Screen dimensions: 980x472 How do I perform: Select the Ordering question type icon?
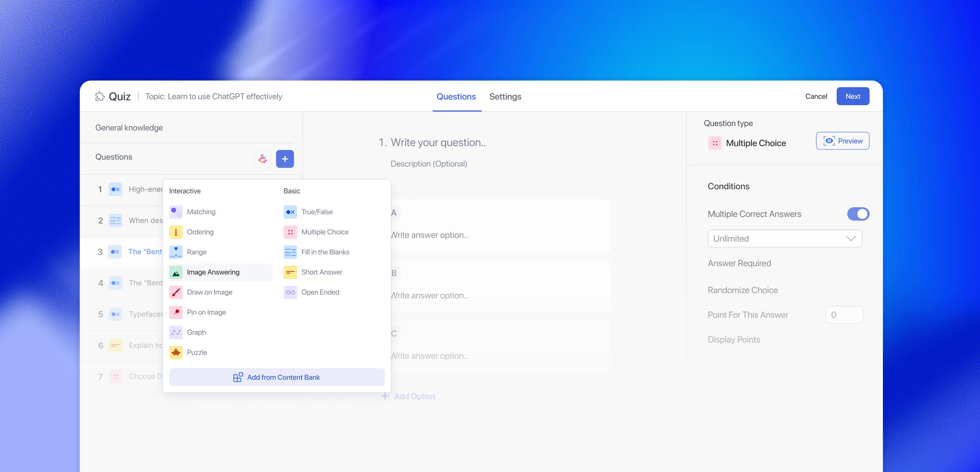click(x=176, y=232)
